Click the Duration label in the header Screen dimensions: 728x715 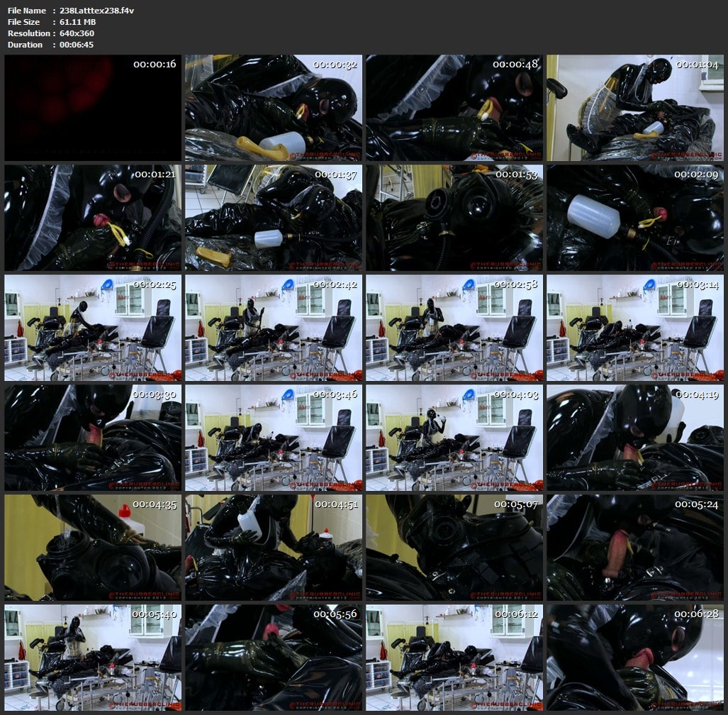tap(25, 45)
